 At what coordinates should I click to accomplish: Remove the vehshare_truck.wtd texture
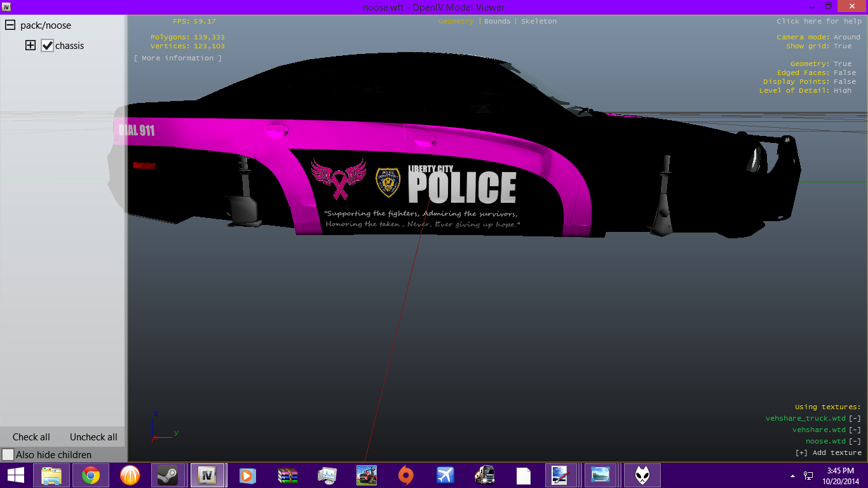pyautogui.click(x=855, y=419)
